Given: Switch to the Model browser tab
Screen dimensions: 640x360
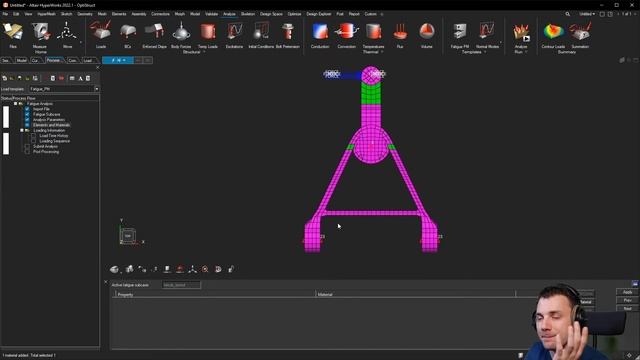Looking at the screenshot, I should click(x=22, y=60).
